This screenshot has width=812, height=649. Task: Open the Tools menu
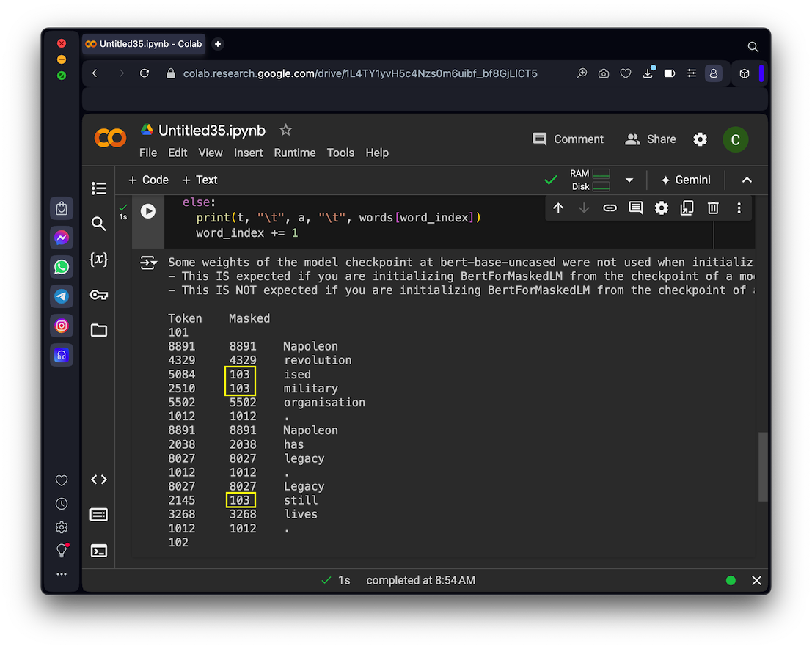340,153
